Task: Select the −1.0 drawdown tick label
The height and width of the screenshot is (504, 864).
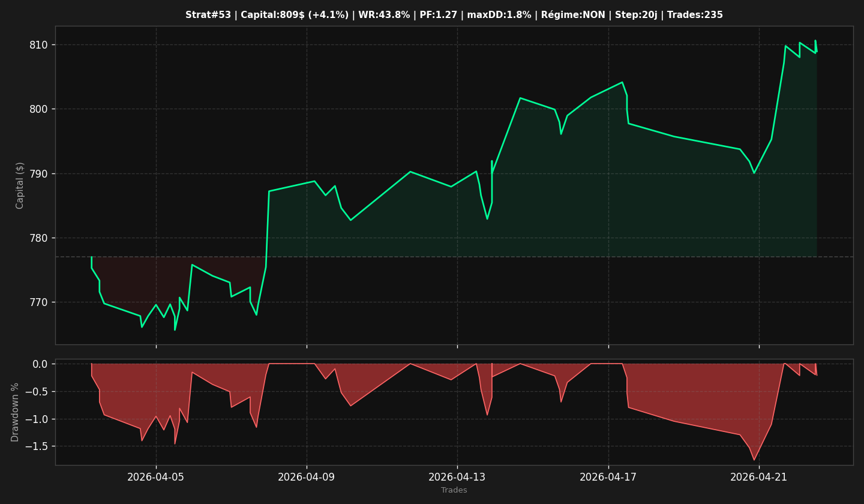Action: click(x=36, y=419)
